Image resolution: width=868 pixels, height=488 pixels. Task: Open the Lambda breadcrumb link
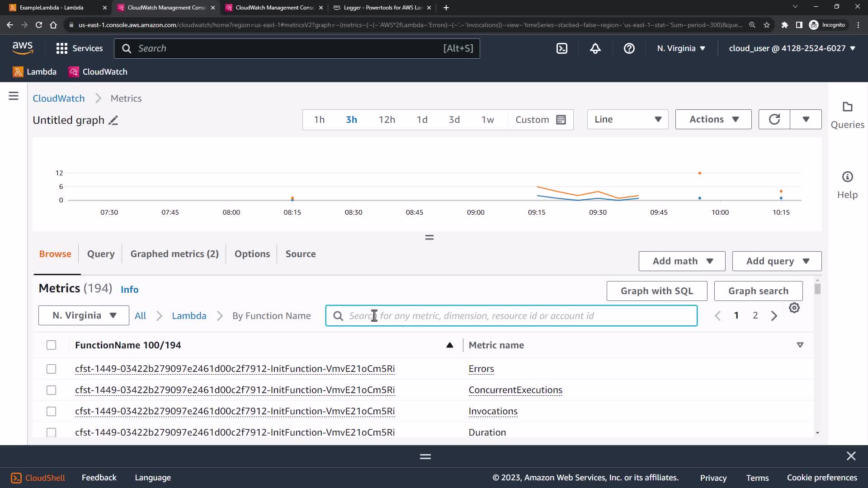coord(189,316)
